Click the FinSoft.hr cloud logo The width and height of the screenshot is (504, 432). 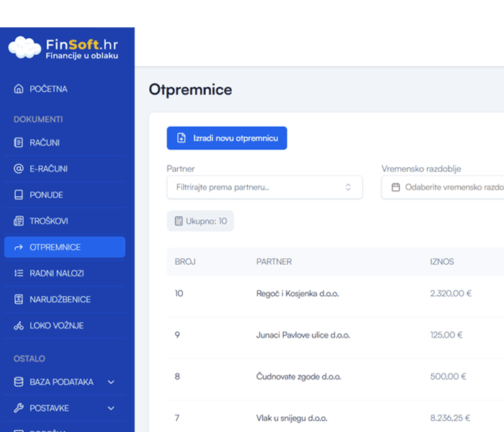[x=24, y=47]
